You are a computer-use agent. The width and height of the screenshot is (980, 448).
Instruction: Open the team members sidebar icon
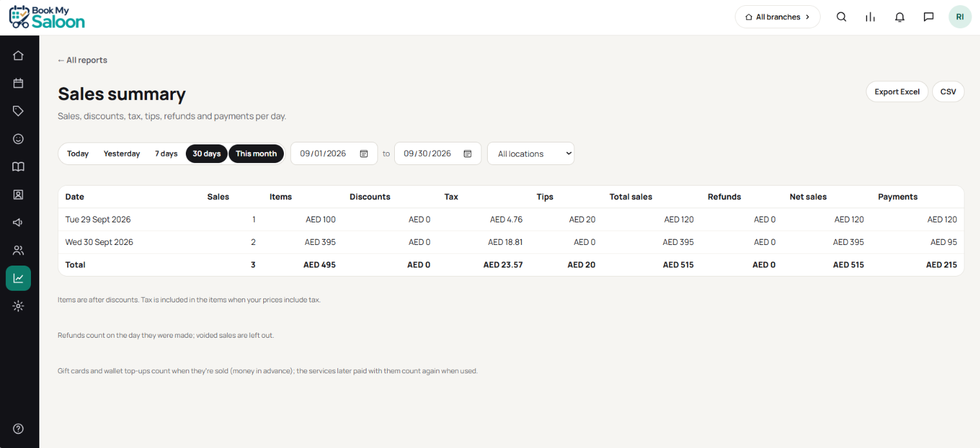click(18, 250)
